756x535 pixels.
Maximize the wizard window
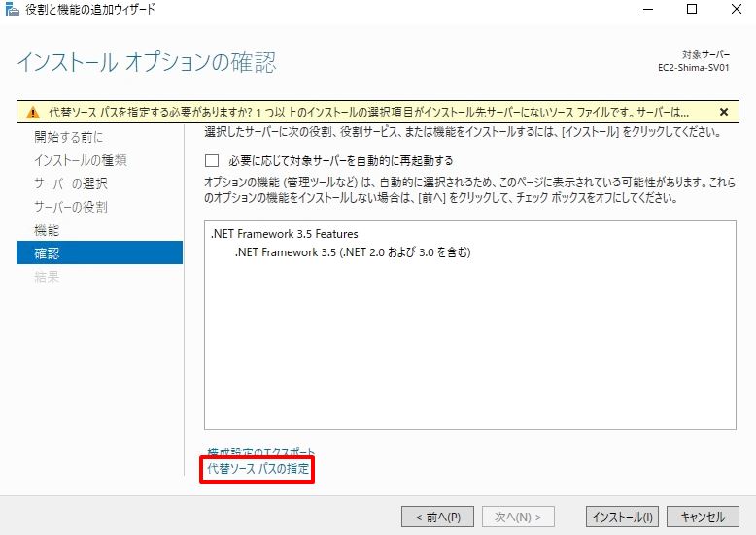692,9
